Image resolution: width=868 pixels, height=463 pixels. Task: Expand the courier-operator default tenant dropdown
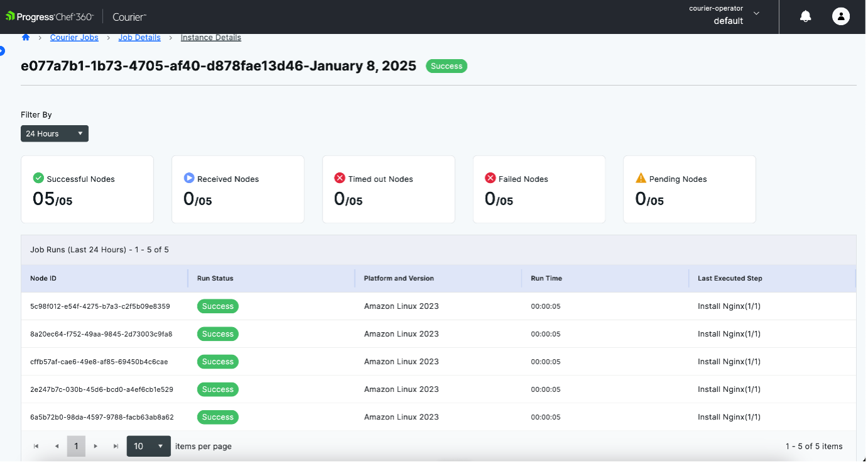(755, 14)
